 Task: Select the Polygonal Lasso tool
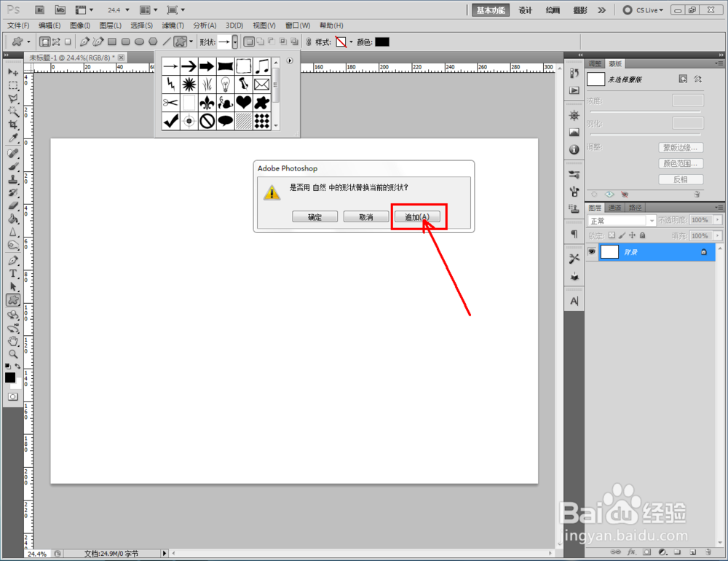click(13, 98)
